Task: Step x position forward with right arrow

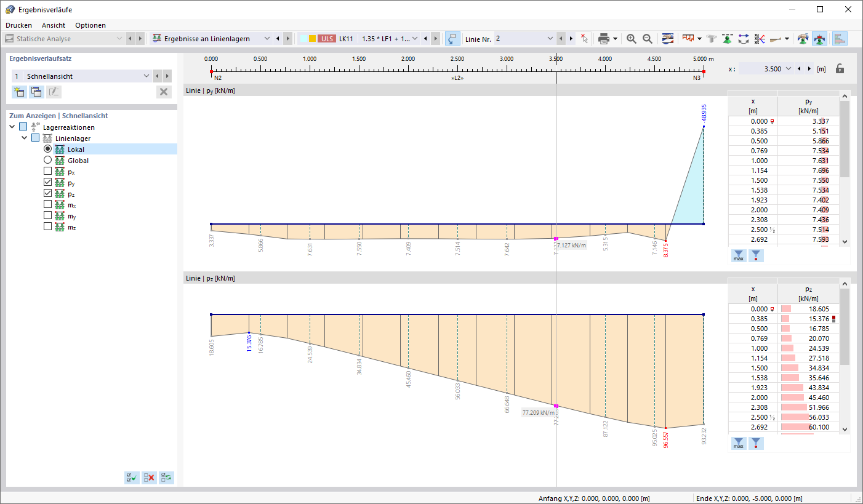Action: pyautogui.click(x=808, y=69)
